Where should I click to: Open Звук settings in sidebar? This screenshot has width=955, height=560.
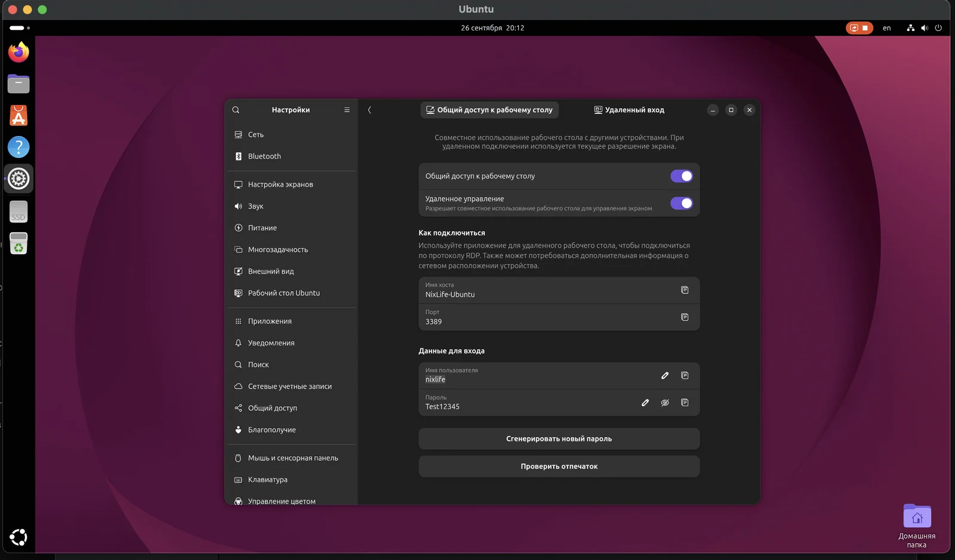(291, 206)
